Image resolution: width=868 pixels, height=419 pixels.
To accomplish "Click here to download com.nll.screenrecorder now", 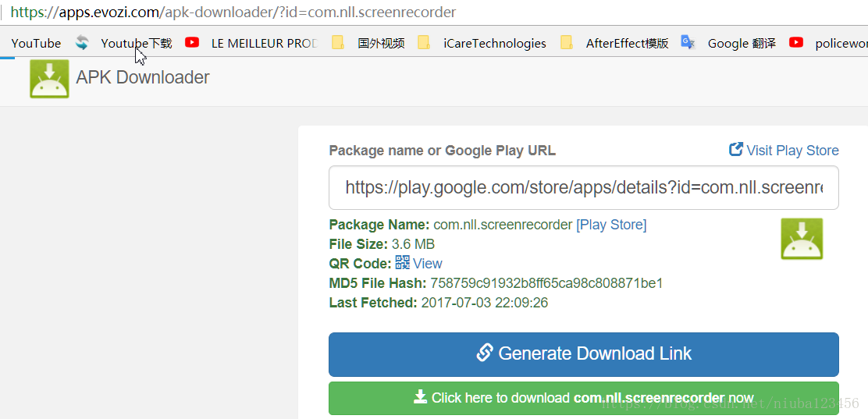I will (583, 398).
